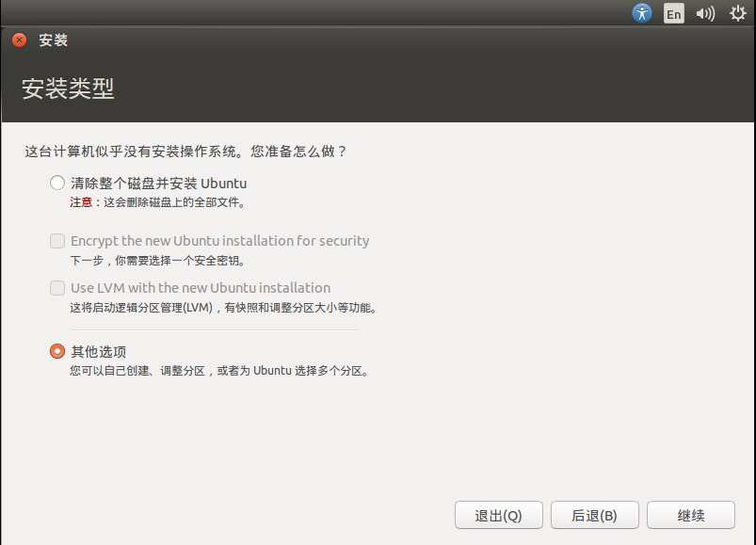Select the 其他选项 radio button
The image size is (756, 545).
click(57, 351)
